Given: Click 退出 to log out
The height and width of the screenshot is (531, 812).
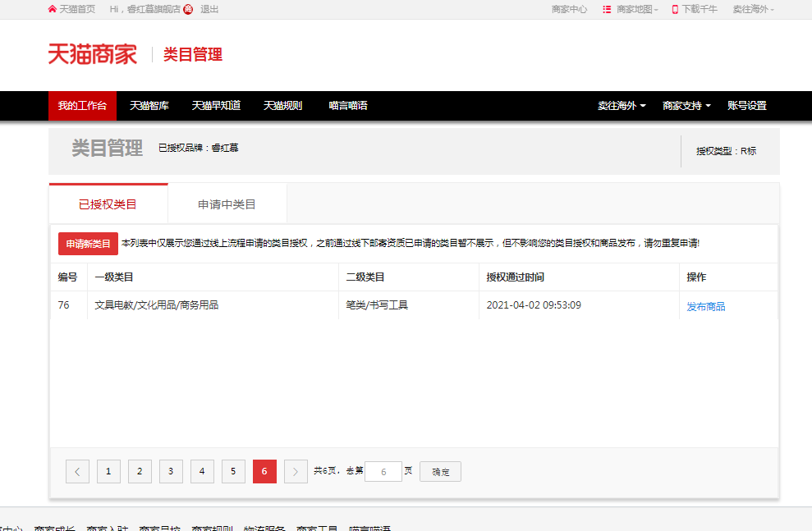Looking at the screenshot, I should point(209,9).
